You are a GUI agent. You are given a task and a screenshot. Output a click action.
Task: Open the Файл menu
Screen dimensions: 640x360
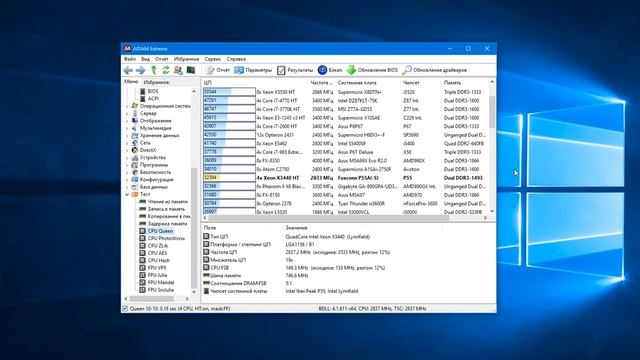point(130,59)
